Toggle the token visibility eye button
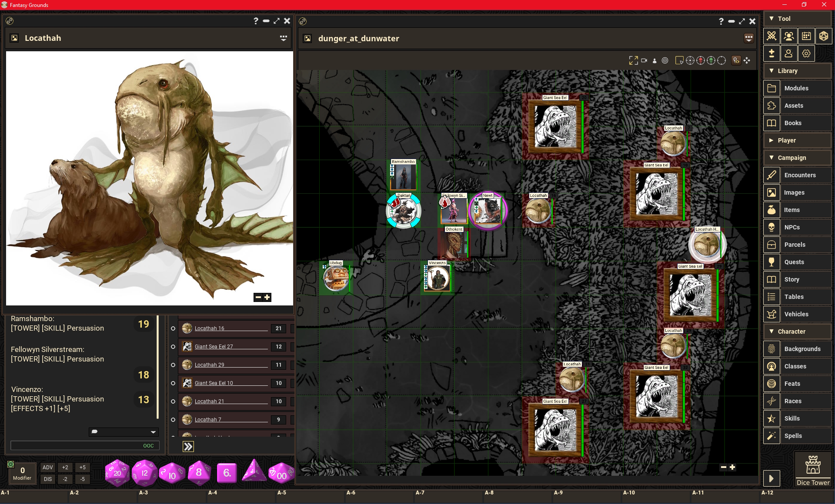Image resolution: width=835 pixels, height=504 pixels. point(736,60)
